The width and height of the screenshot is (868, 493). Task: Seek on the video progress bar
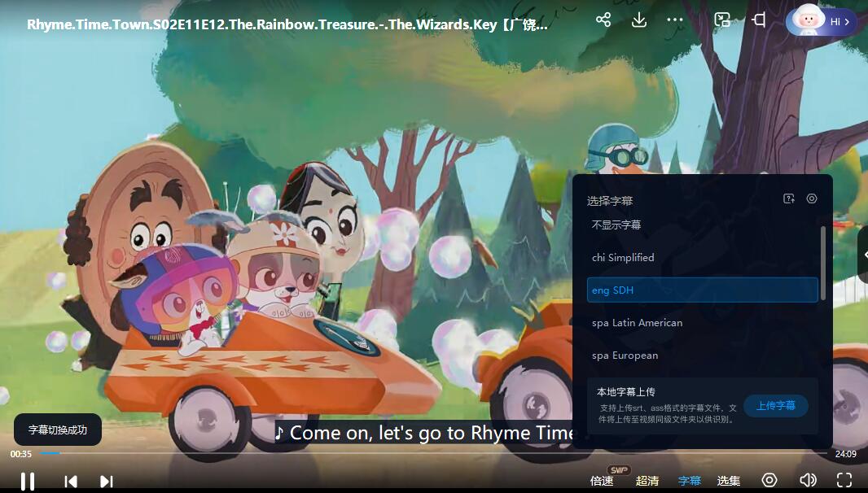pos(434,453)
